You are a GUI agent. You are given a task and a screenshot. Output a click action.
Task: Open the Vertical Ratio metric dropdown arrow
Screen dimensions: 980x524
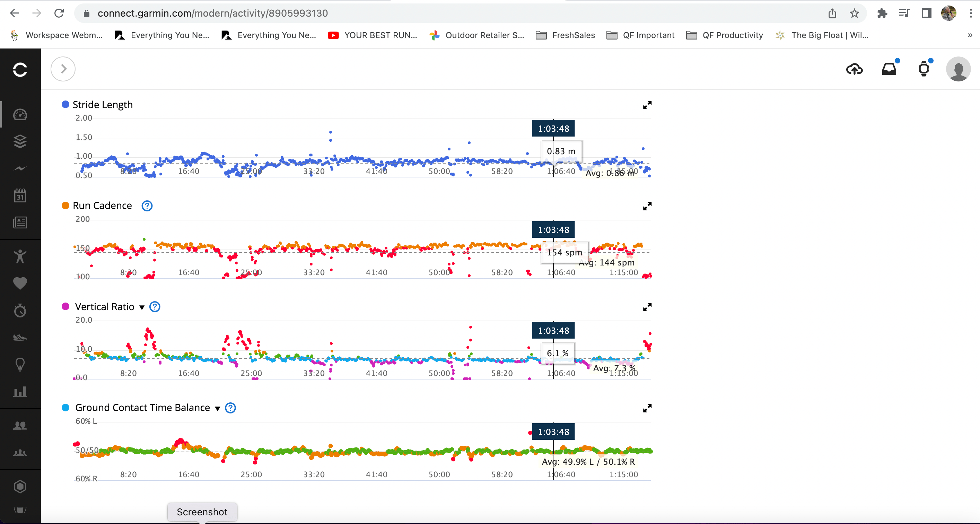click(142, 307)
